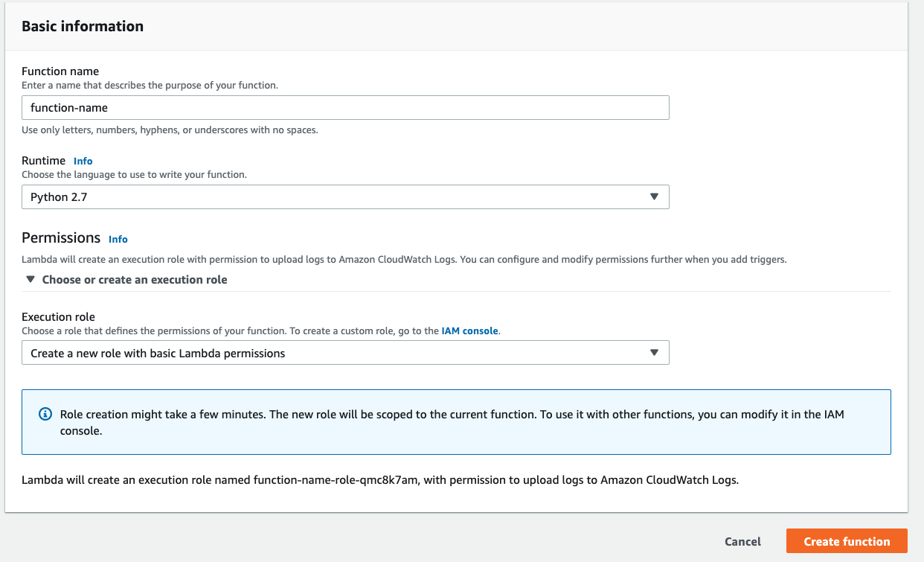Click the 'Runtime' label text
This screenshot has width=924, height=562.
(44, 161)
